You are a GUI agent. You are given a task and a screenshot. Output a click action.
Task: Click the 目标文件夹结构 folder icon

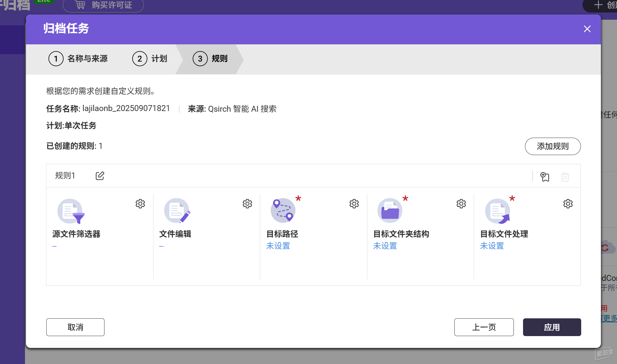pos(390,211)
